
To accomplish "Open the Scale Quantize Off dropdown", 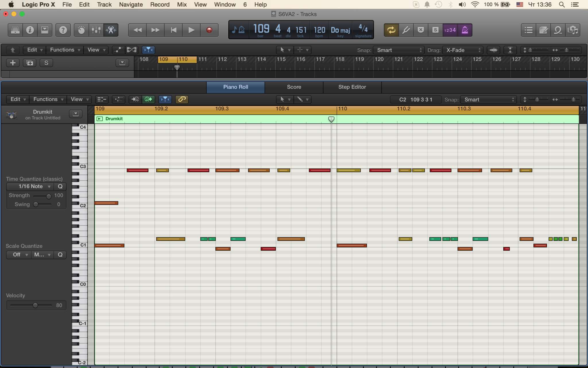I will coord(18,255).
